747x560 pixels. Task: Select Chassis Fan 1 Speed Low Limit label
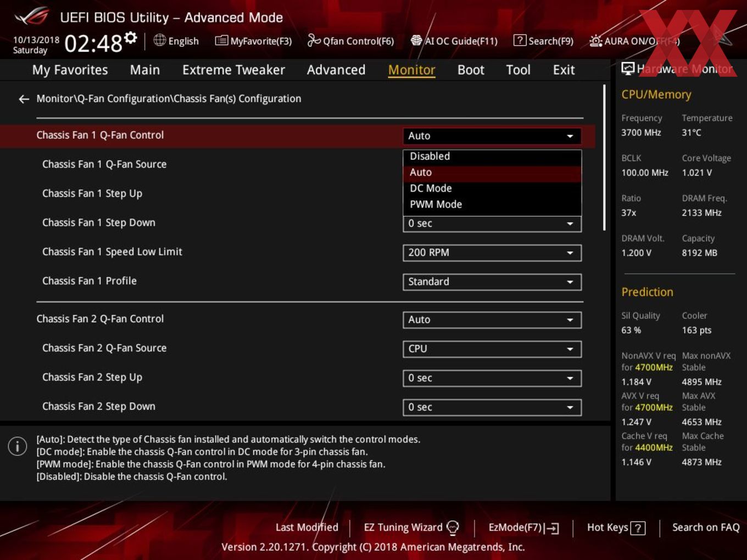[x=112, y=251]
